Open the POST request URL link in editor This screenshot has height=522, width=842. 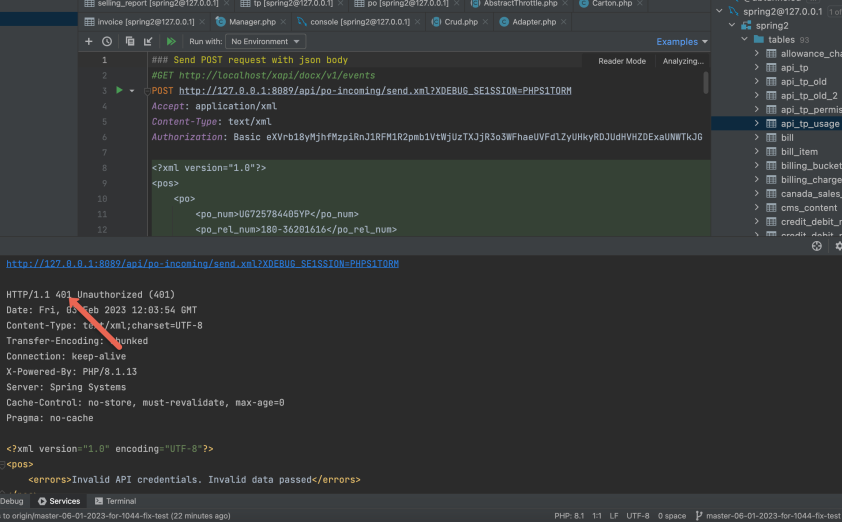pyautogui.click(x=375, y=91)
